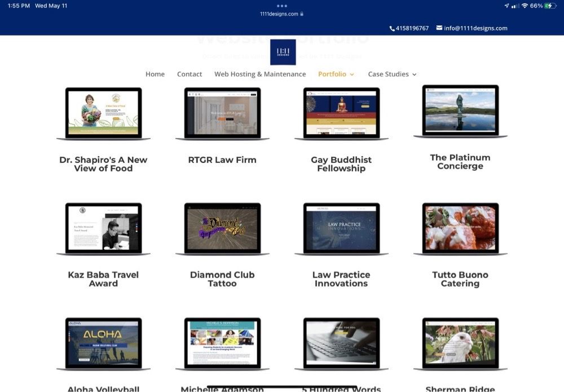The image size is (564, 392).
Task: View Gay Buddhist Fellowship laptop thumbnail
Action: (341, 113)
